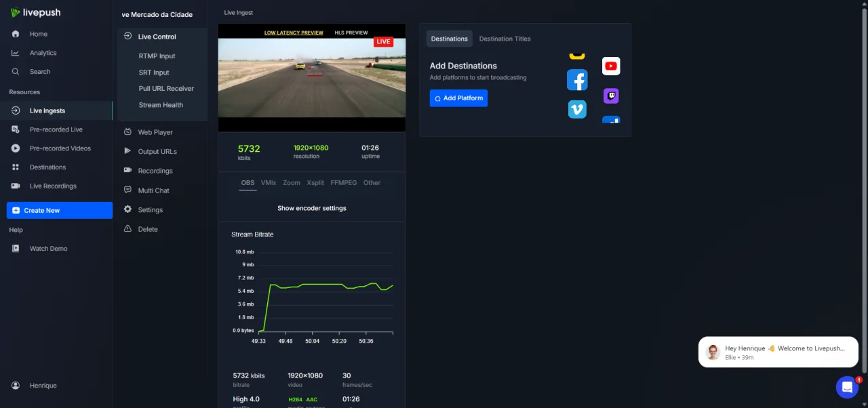This screenshot has width=868, height=408.
Task: Select the Other encoder tab
Action: (372, 183)
